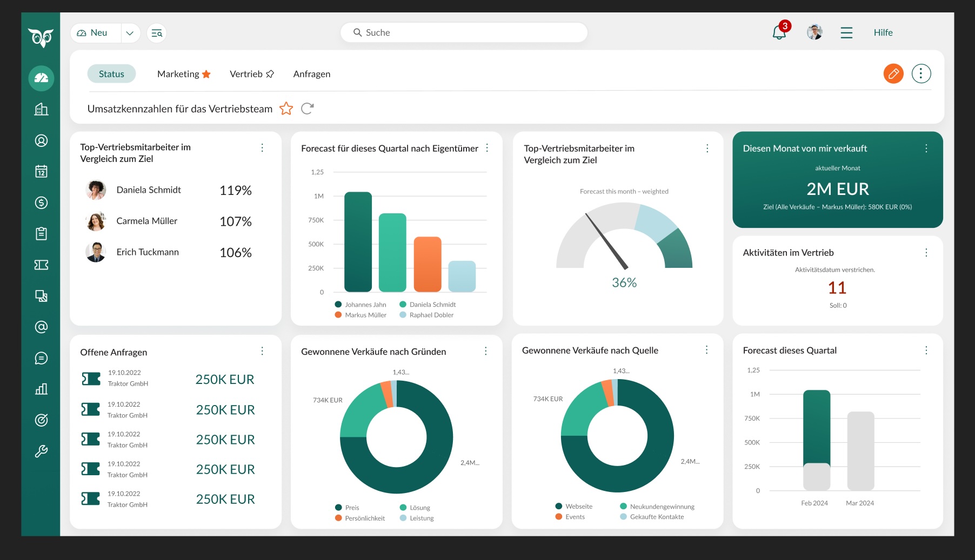This screenshot has width=975, height=560.
Task: Mark 'Umsatzkennzahlen für das Vertriebsteam' as favorite
Action: [x=286, y=109]
